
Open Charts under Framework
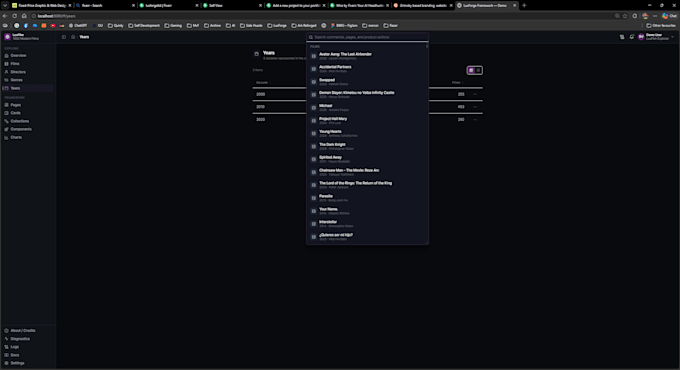28,137
